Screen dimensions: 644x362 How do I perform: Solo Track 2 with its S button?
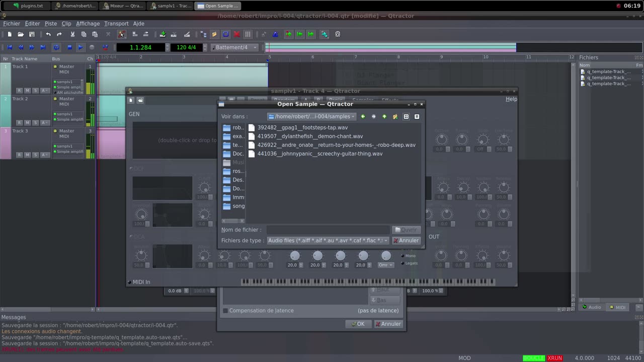coord(35,123)
